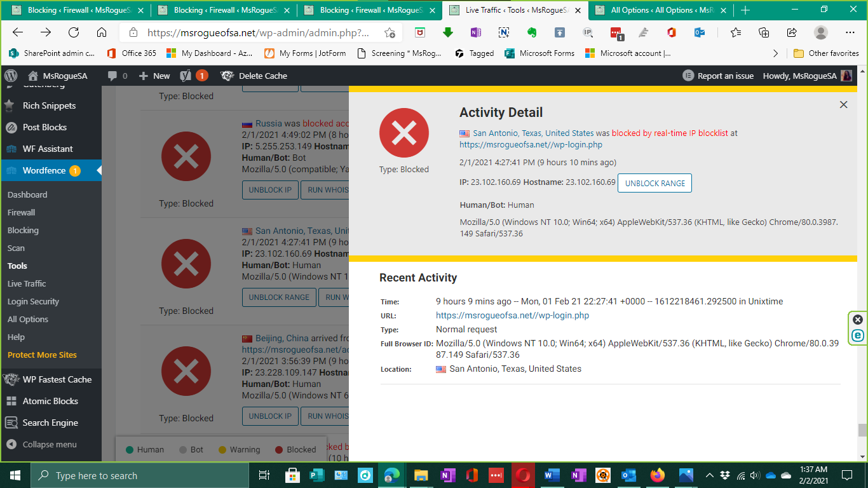The height and width of the screenshot is (488, 868).
Task: Open Atomic Blocks in the sidebar
Action: coord(50,401)
